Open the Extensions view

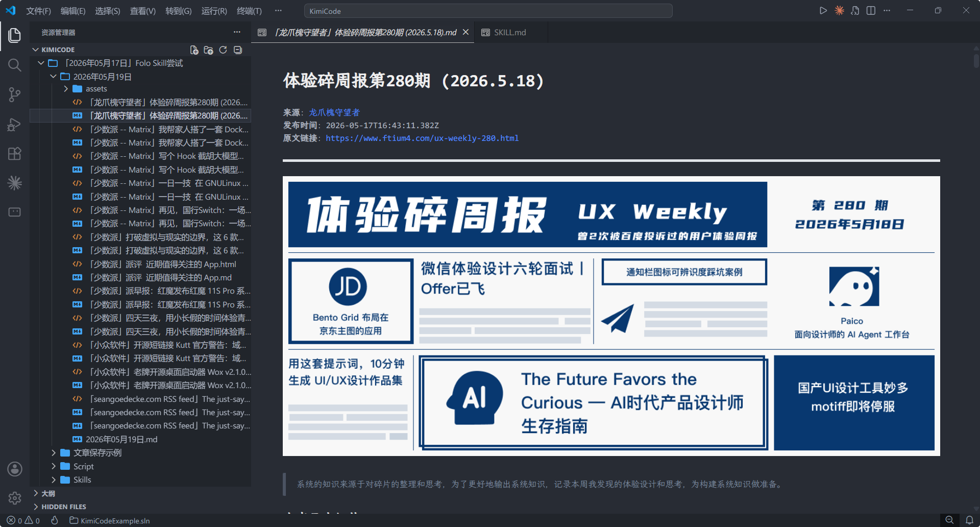coord(14,154)
